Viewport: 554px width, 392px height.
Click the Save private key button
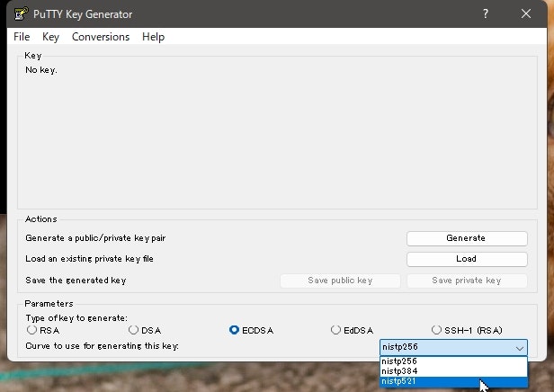click(467, 281)
